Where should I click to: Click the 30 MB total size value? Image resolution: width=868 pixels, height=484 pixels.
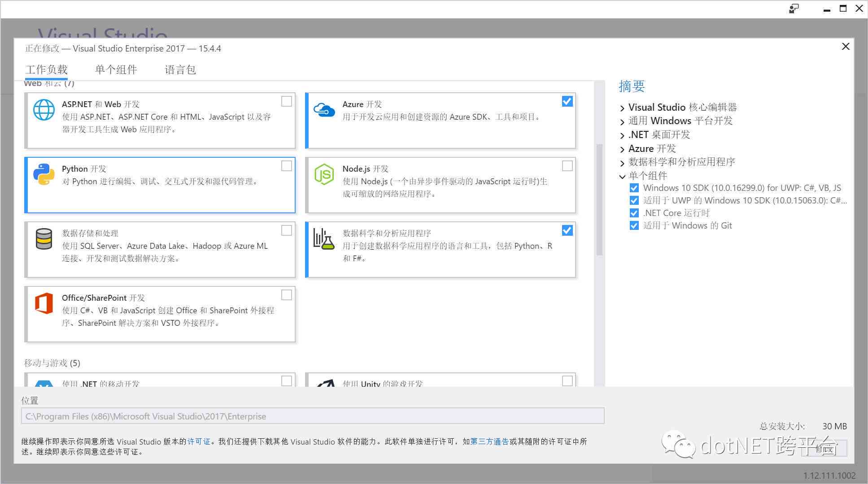pos(834,426)
